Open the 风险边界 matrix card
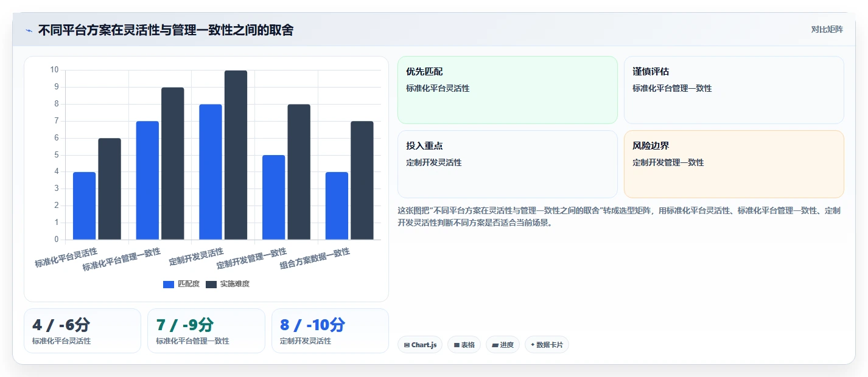868x377 pixels. click(x=734, y=164)
